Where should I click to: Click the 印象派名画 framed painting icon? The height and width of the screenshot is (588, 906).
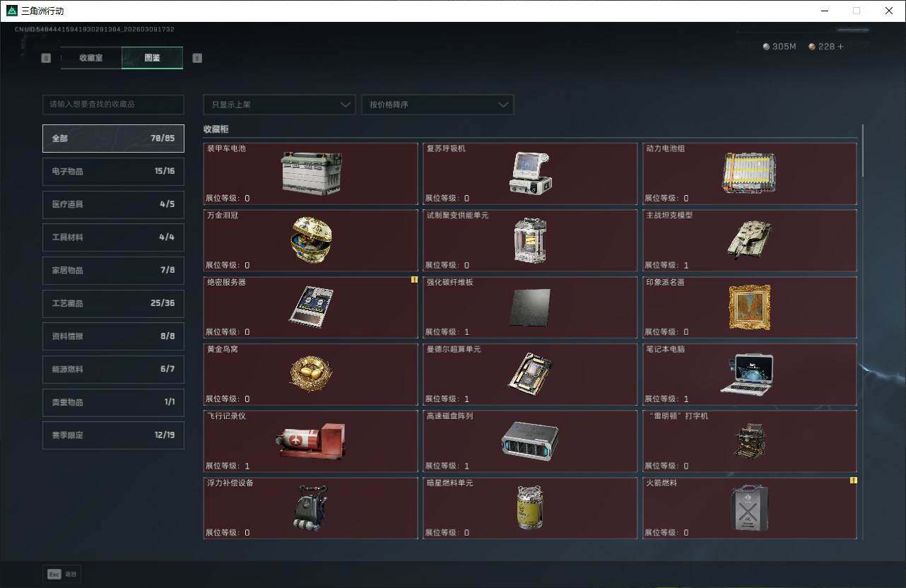tap(749, 306)
